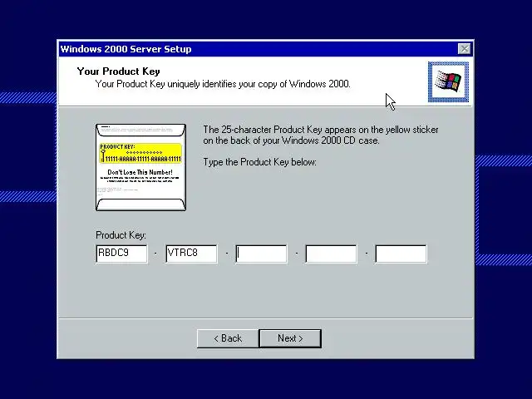
Task: Select first product key field containing RBDC9
Action: click(x=122, y=254)
